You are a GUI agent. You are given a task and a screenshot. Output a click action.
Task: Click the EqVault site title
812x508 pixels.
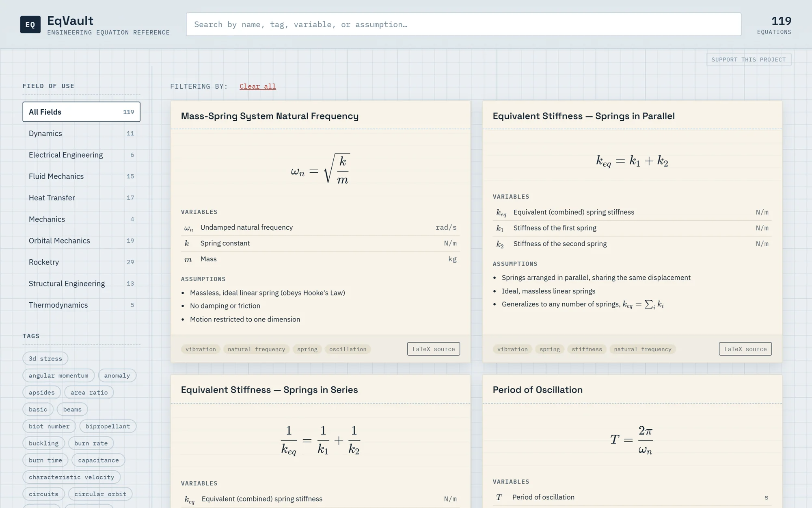[x=70, y=21]
